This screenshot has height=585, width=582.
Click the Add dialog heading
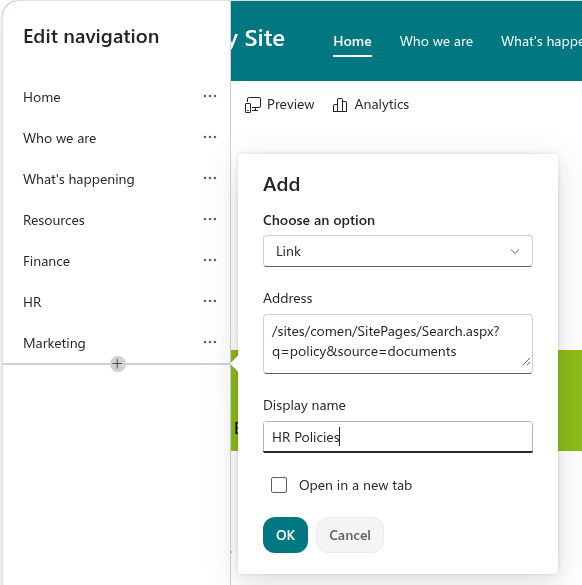click(x=281, y=184)
